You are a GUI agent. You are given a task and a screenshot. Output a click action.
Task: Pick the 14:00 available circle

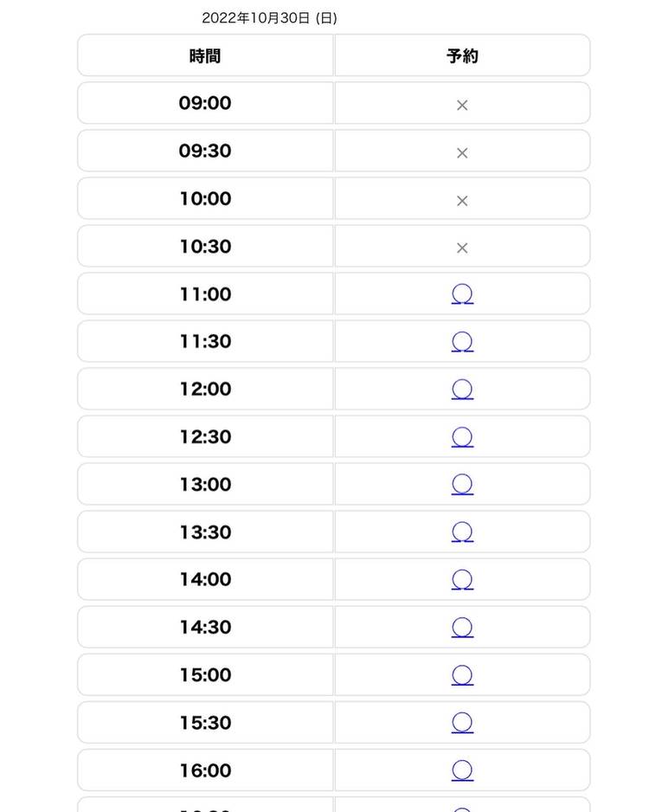click(462, 580)
